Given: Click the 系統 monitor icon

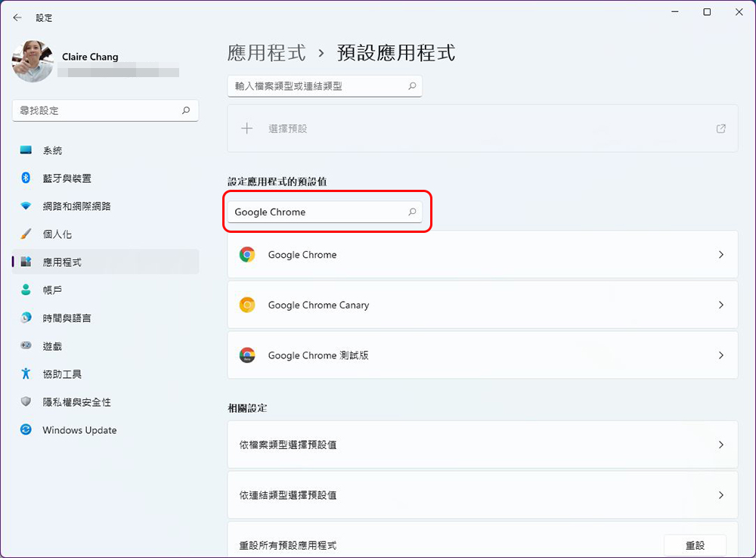Looking at the screenshot, I should pos(26,150).
